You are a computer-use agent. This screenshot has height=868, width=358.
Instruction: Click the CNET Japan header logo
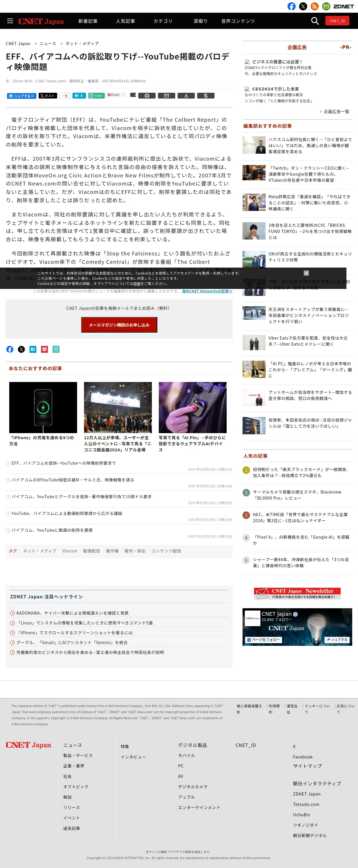[41, 21]
